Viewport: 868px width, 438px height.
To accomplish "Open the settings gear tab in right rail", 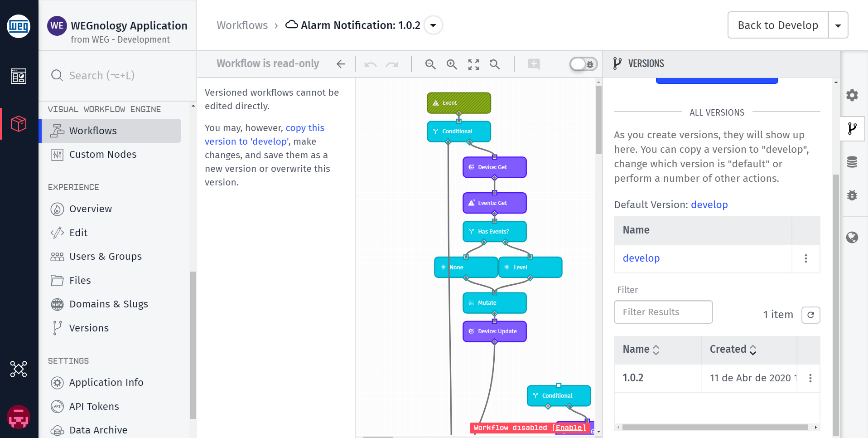I will click(852, 95).
